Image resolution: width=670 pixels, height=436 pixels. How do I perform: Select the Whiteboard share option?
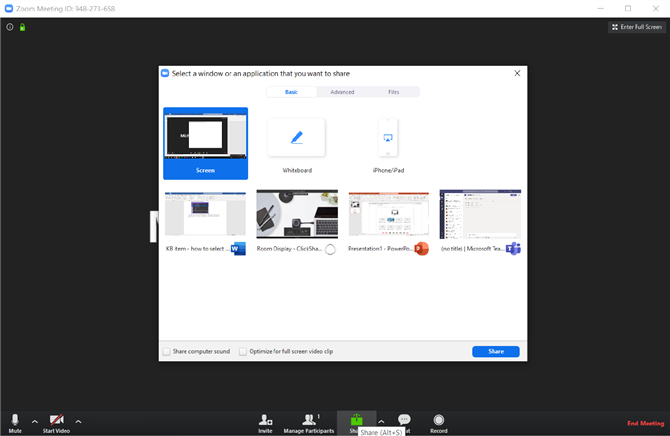tap(297, 139)
